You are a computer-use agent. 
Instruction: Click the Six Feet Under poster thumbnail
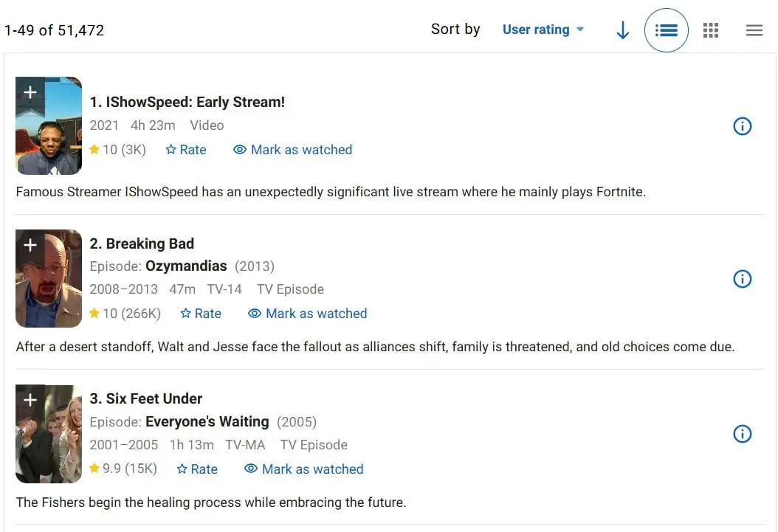pos(49,443)
